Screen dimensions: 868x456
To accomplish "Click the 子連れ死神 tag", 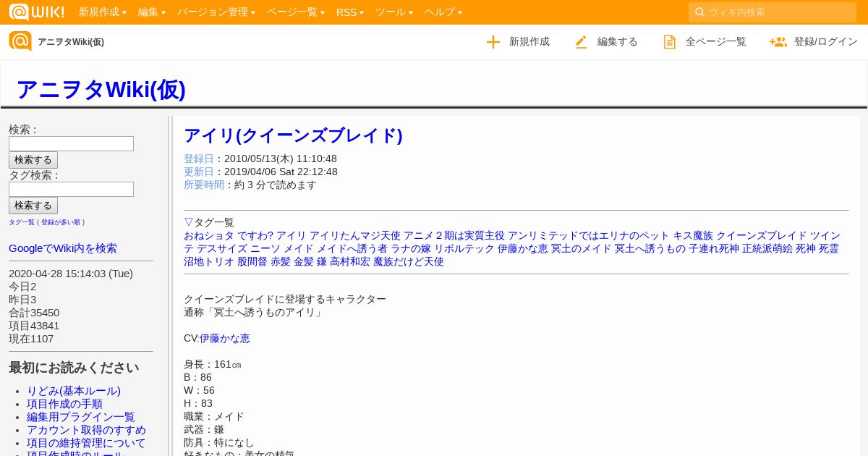I will pos(714,248).
